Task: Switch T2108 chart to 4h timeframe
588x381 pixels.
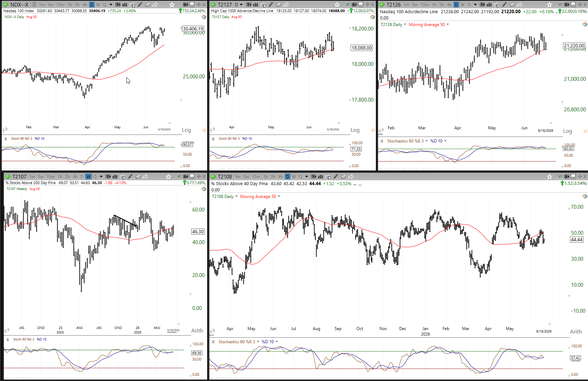Action: click(x=280, y=176)
